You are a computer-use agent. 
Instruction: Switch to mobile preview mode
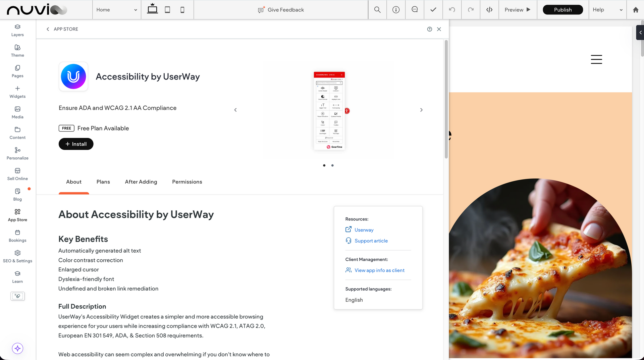pos(182,10)
